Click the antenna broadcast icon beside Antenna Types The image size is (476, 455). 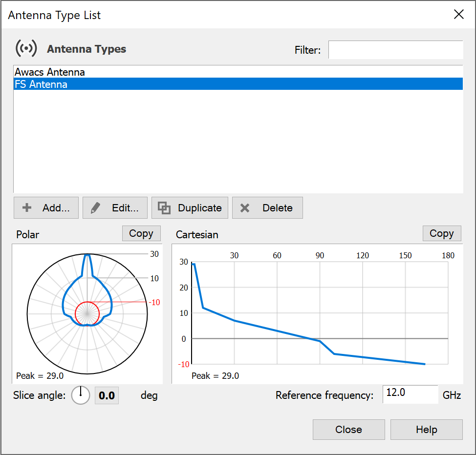[x=26, y=49]
